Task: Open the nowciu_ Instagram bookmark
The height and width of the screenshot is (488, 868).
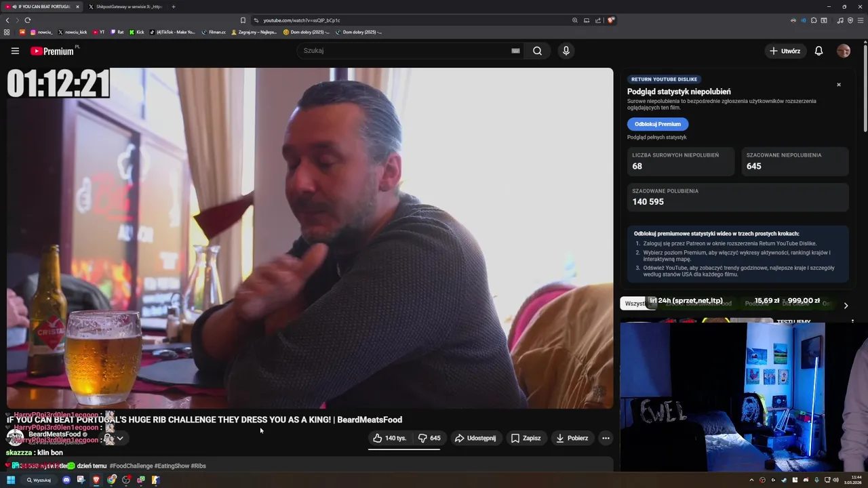Action: (x=41, y=32)
